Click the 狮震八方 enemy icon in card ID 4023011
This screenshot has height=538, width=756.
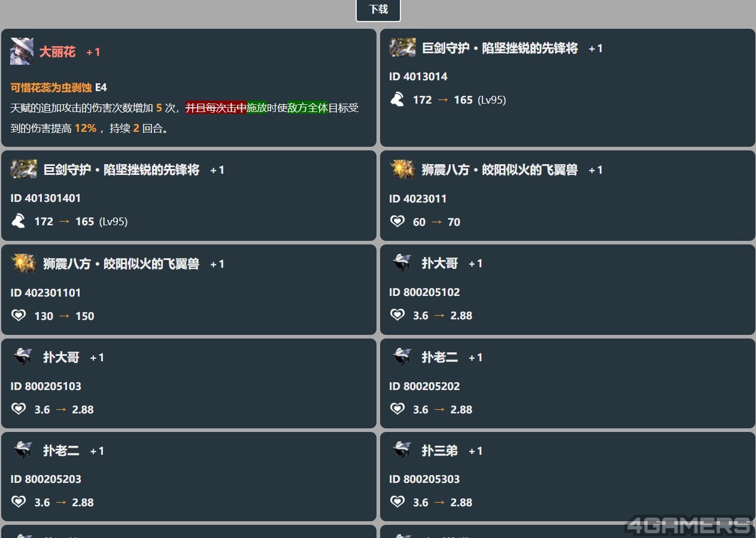click(x=402, y=170)
